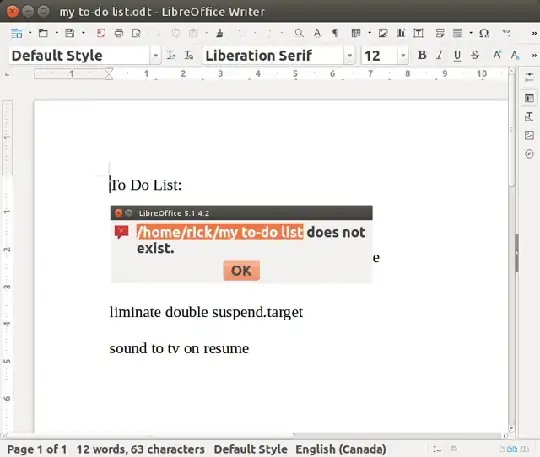Open the new document type dropdown arrow
Image resolution: width=540 pixels, height=457 pixels.
click(30, 33)
